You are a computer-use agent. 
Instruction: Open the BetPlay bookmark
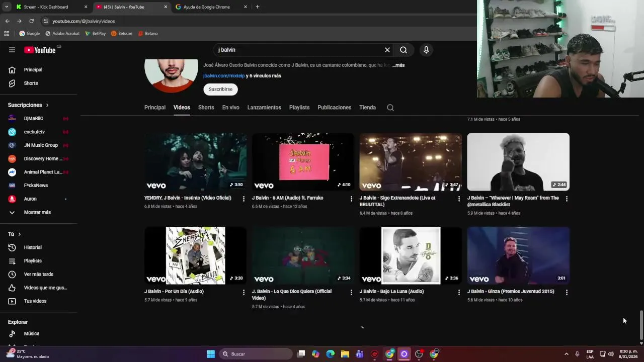point(95,34)
